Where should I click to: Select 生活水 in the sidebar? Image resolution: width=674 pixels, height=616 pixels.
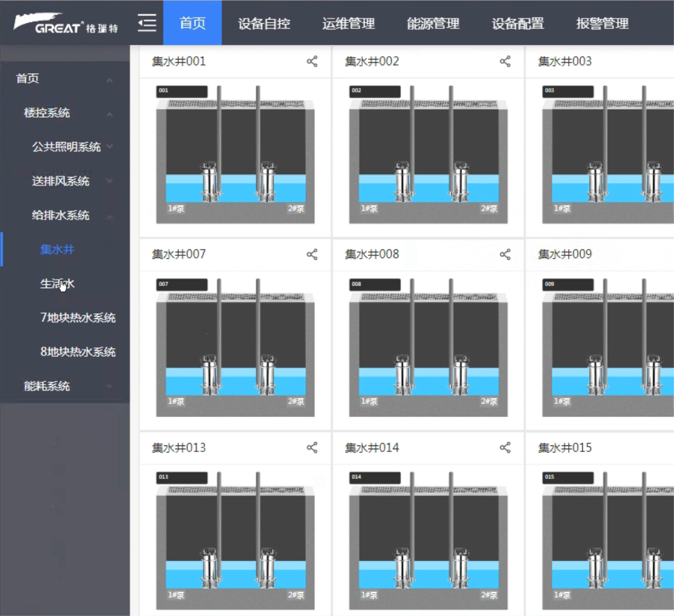coord(57,284)
